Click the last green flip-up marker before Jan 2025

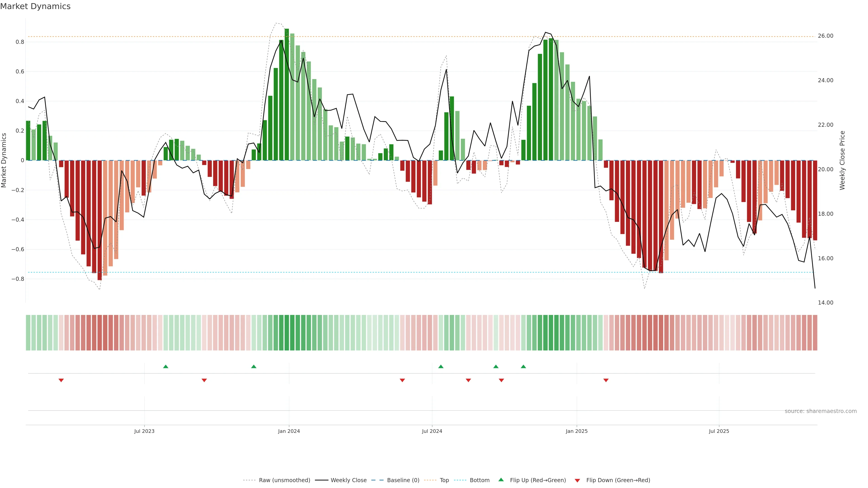(523, 366)
